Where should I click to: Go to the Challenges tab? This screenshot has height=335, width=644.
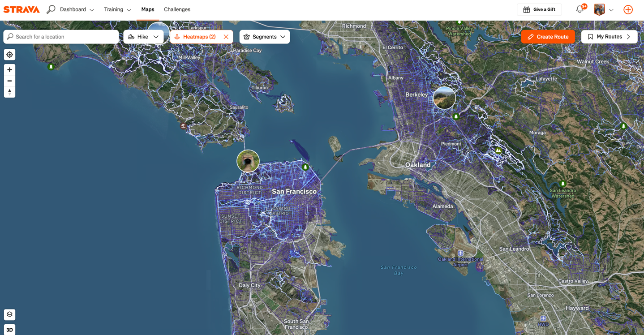click(x=177, y=9)
